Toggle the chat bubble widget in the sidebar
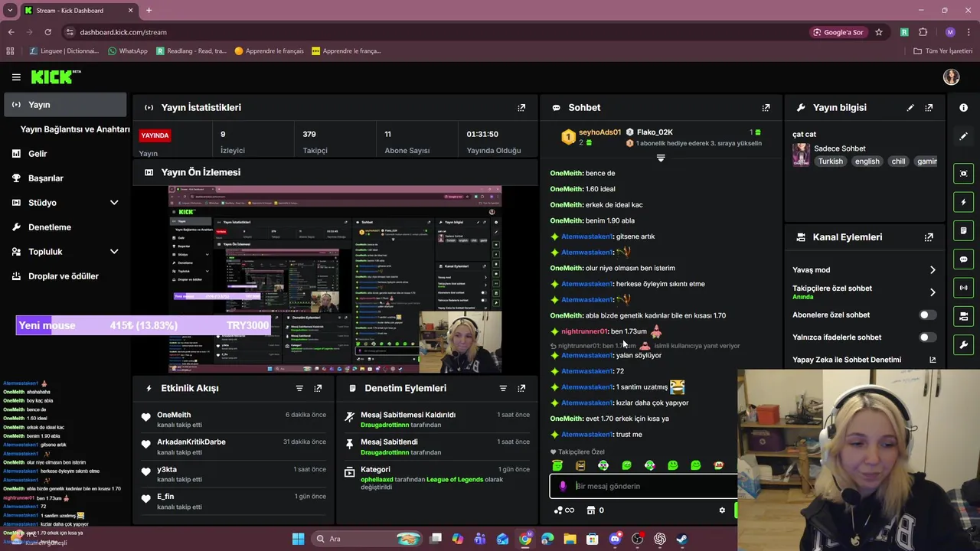980x551 pixels. click(963, 259)
